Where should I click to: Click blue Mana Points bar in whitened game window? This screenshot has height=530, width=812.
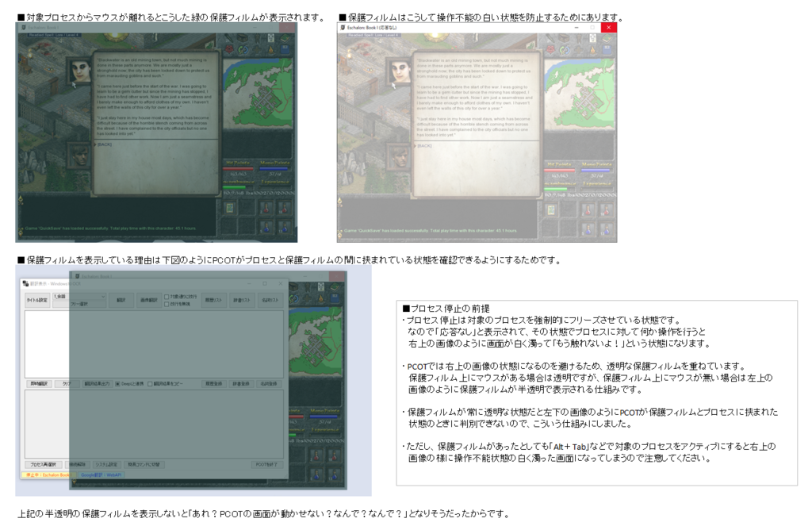(x=596, y=170)
